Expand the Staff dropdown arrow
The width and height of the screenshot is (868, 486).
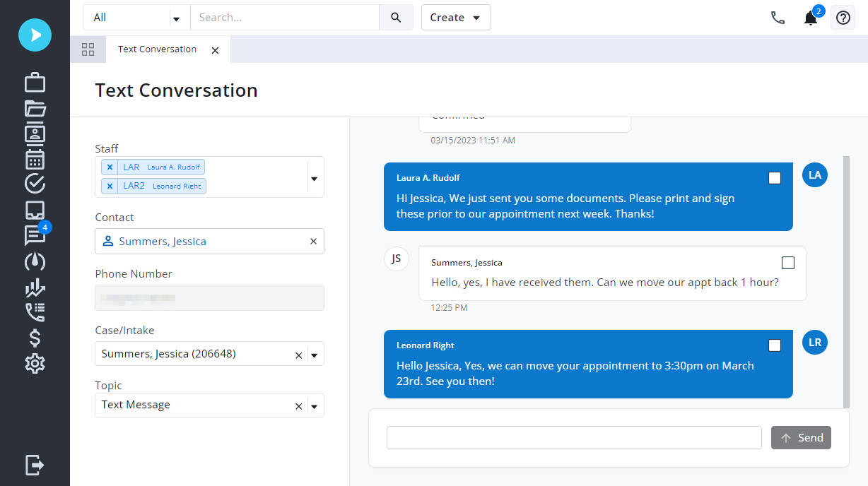click(314, 179)
